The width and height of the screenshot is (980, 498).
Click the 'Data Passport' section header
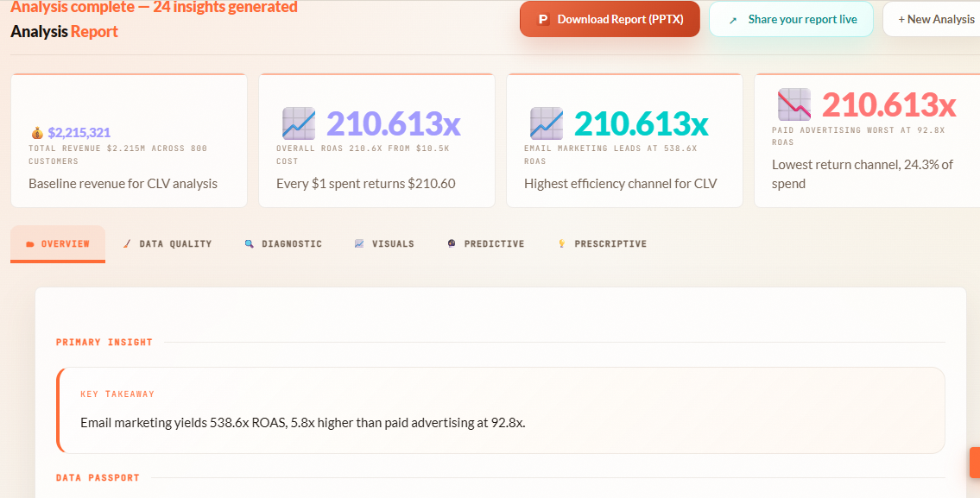98,477
